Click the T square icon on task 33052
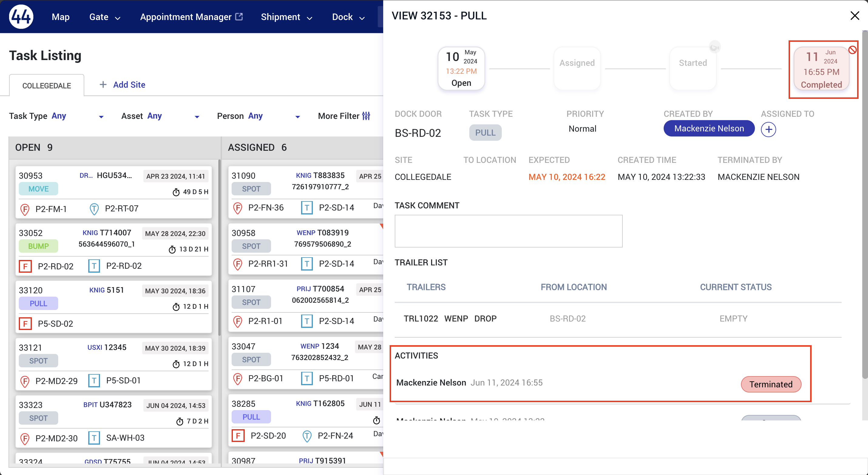868x475 pixels. [94, 266]
